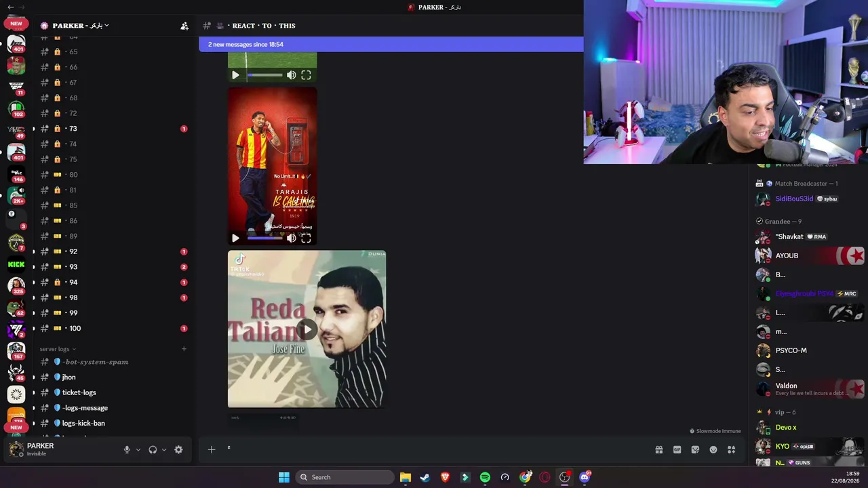The height and width of the screenshot is (488, 868).
Task: Click the Windows Start button
Action: point(284,477)
